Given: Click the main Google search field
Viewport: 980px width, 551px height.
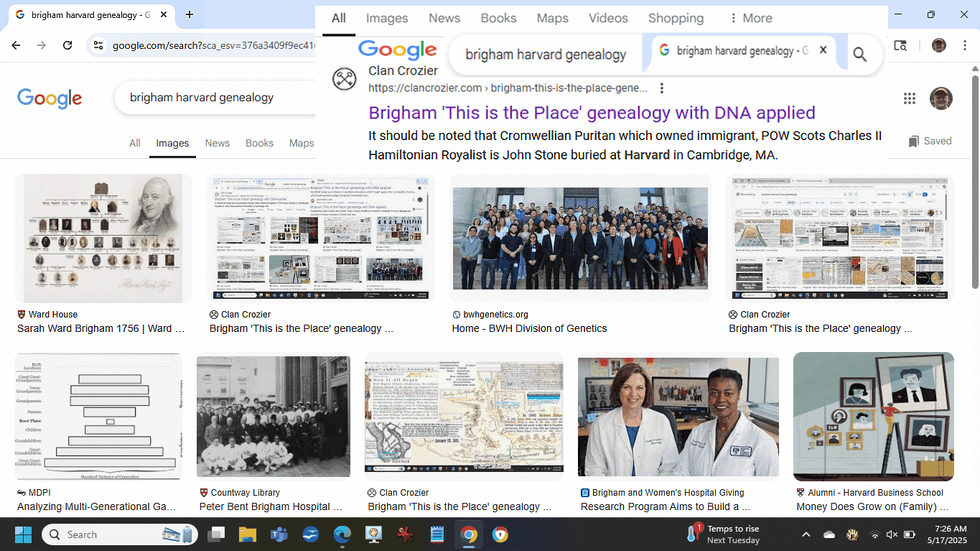Looking at the screenshot, I should [215, 98].
